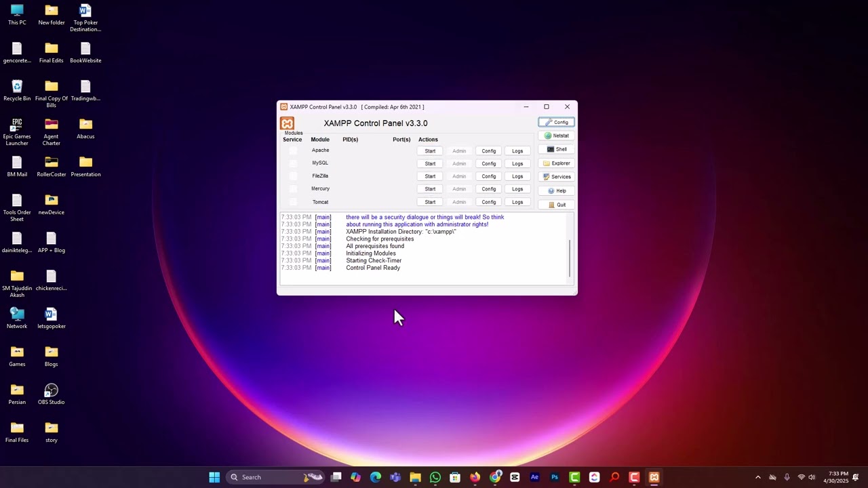Open After Effects from the taskbar

[534, 477]
